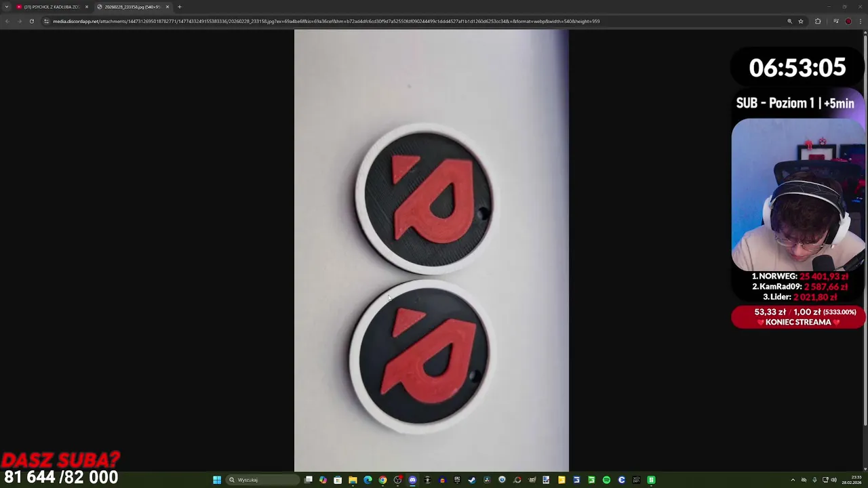868x488 pixels.
Task: Click the displayed red logo badge image
Action: click(x=431, y=250)
